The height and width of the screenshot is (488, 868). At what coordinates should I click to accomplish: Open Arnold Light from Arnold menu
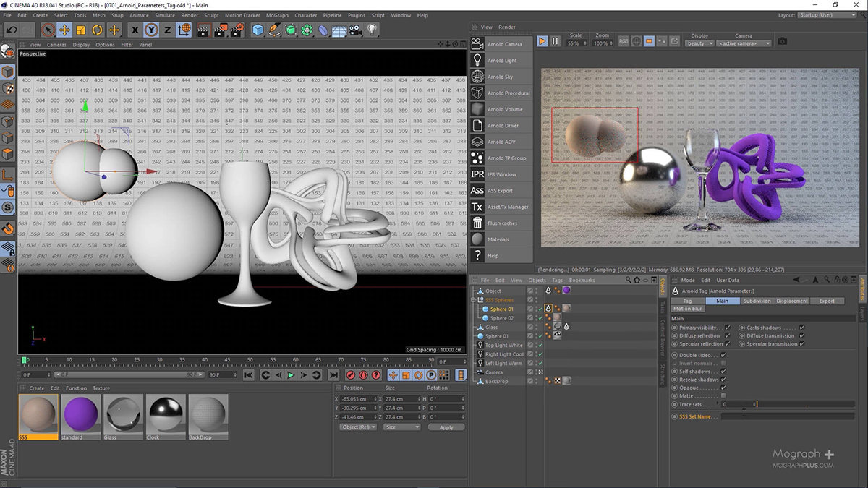[501, 61]
